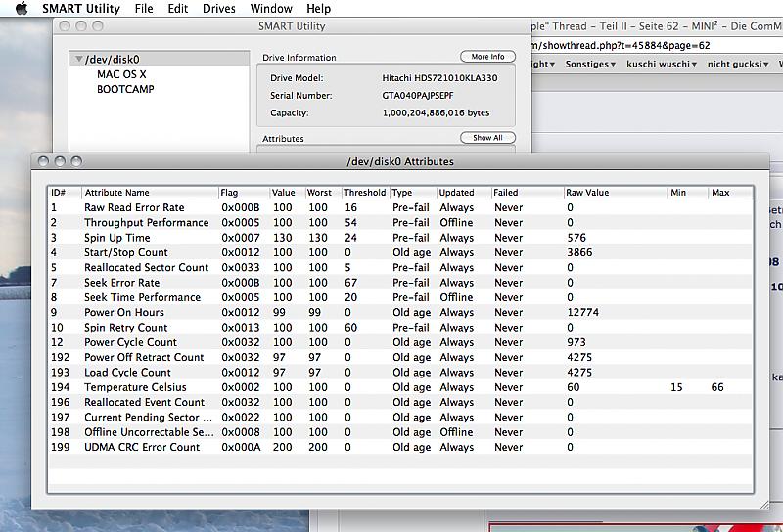Open the Drives menu

(x=218, y=9)
